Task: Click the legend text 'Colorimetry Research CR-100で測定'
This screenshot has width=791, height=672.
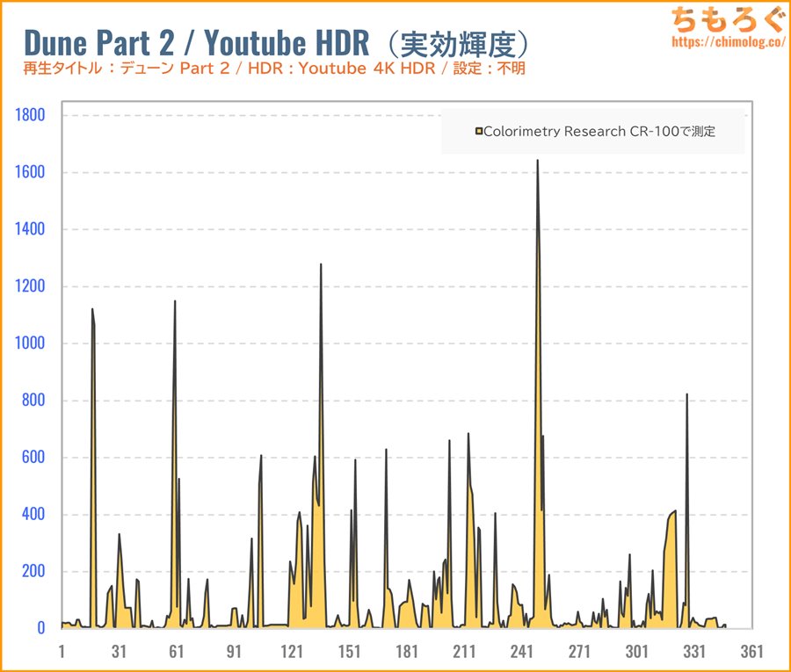Action: click(599, 132)
